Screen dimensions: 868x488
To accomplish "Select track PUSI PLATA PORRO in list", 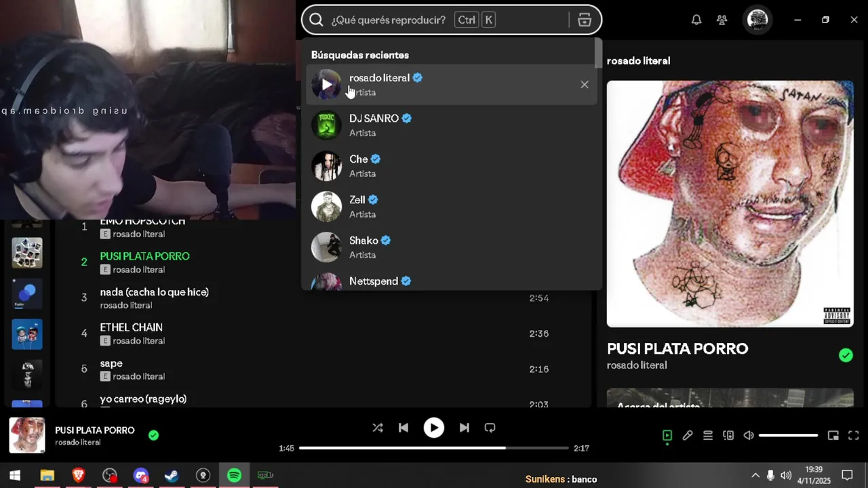I will click(144, 256).
